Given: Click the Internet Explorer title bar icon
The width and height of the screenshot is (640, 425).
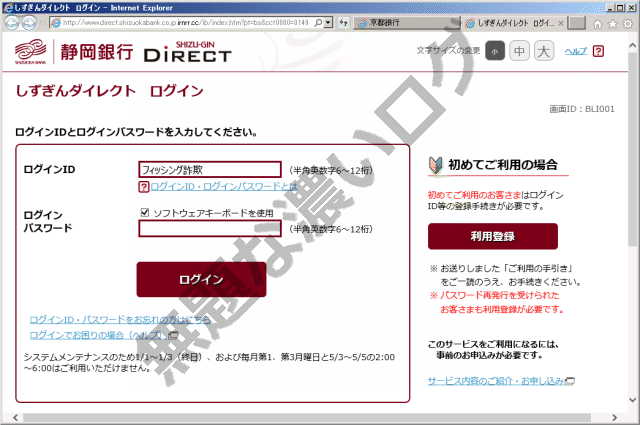Looking at the screenshot, I should coord(8,7).
